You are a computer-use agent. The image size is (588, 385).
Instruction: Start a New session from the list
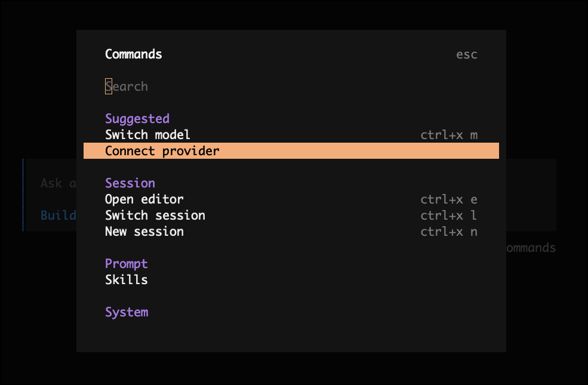coord(144,232)
